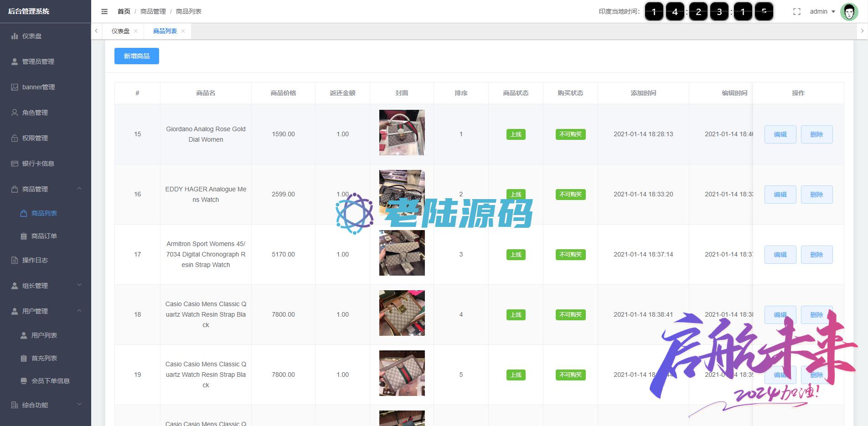Open the admin user dropdown
868x426 pixels.
822,11
